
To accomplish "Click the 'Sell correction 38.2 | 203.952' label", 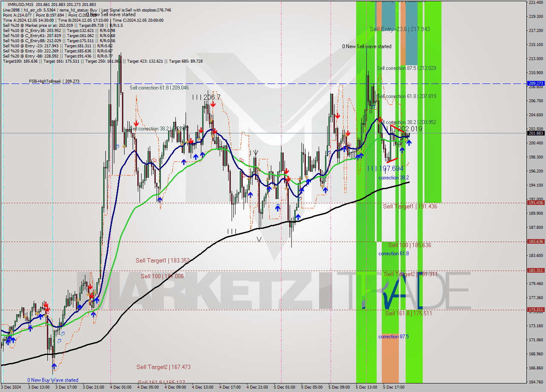I will (407, 122).
